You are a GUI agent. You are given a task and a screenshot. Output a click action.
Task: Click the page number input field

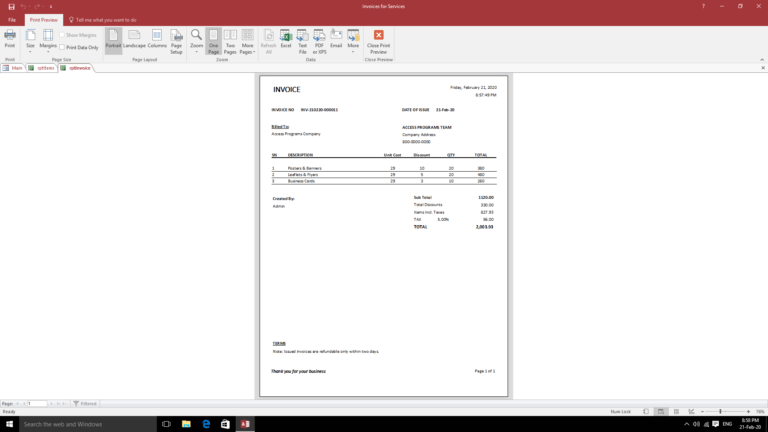pos(37,404)
